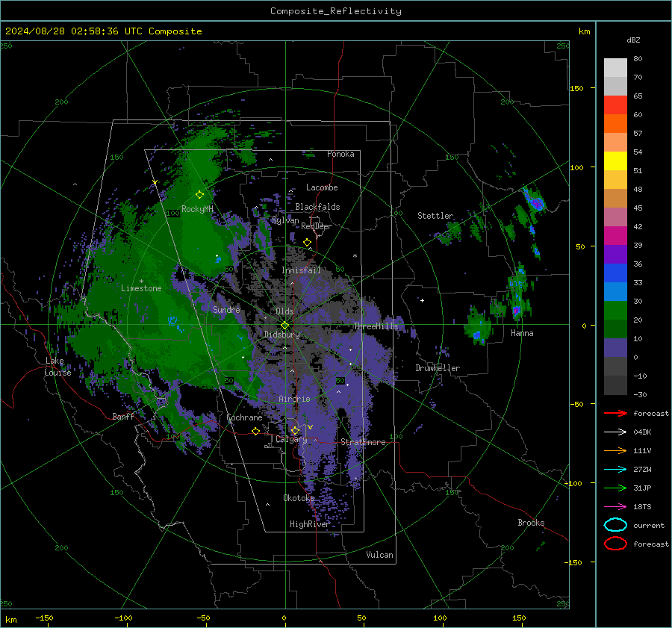Click the Innisfail city label
Viewport: 672px width, 628px height.
[301, 270]
